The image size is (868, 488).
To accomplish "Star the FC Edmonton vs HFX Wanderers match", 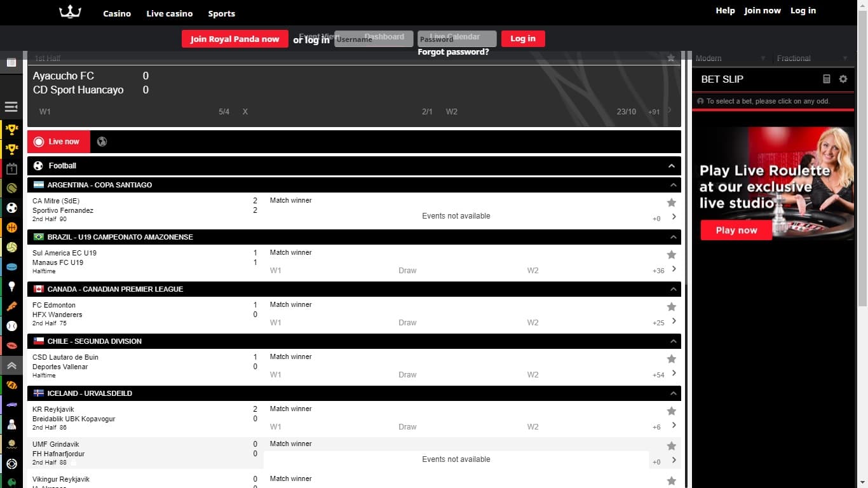I will coord(672,307).
